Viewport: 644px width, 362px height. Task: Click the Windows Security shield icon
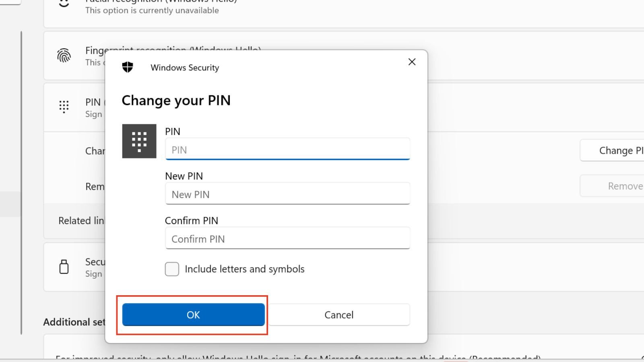coord(127,67)
